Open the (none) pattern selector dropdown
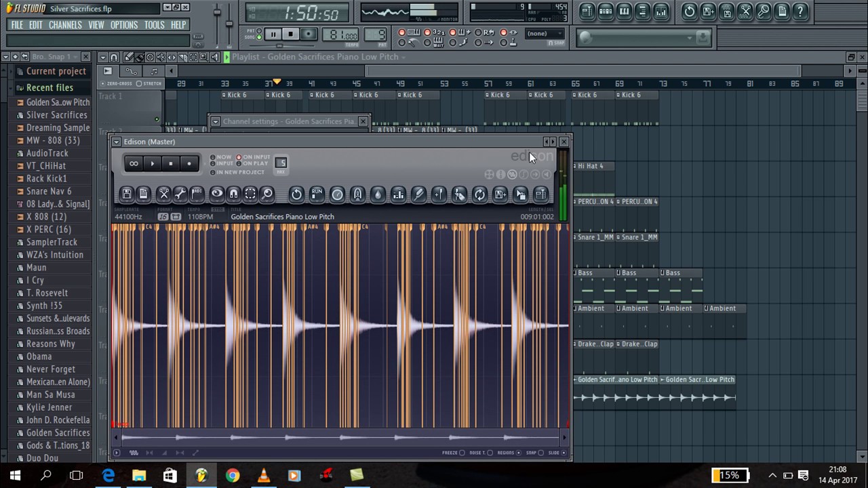868x488 pixels. point(545,33)
